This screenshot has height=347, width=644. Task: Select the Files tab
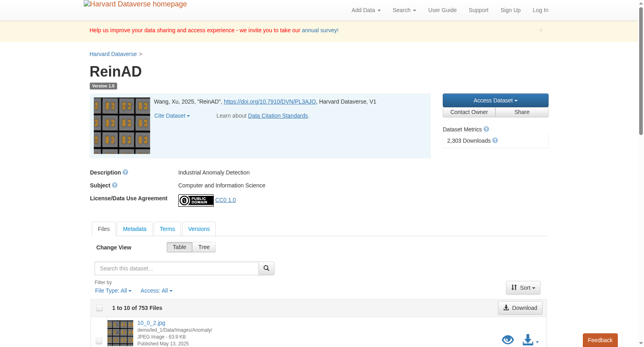click(x=104, y=229)
